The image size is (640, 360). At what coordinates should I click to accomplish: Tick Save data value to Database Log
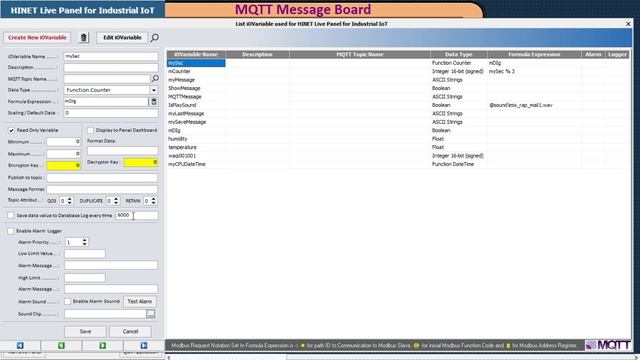pos(11,215)
